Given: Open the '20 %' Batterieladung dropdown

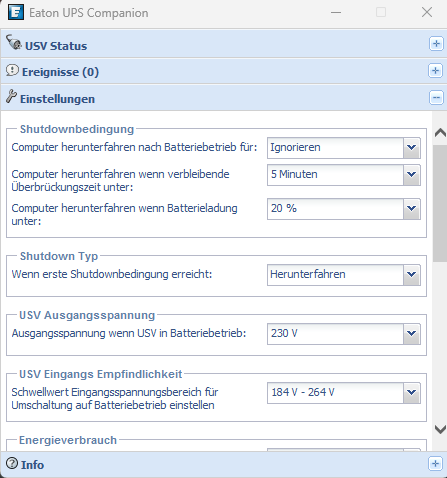Looking at the screenshot, I should click(x=344, y=209).
